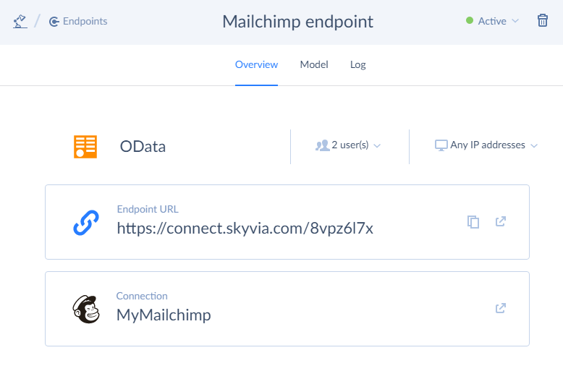Viewport: 563px width, 392px height.
Task: Click the users icon beside 2 user(s)
Action: (x=322, y=145)
